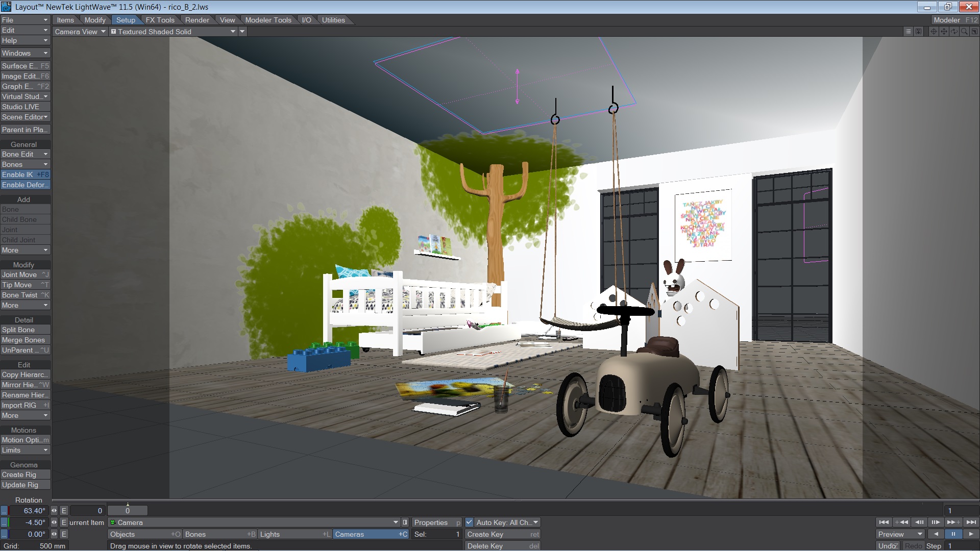Expand the Current Item Camera dropdown
Viewport: 980px width, 551px height.
[396, 522]
